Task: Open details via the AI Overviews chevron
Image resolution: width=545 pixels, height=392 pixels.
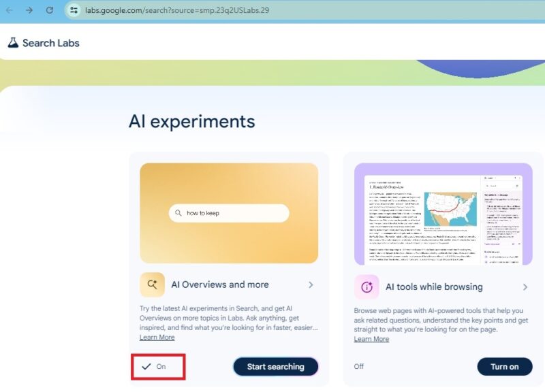Action: coord(311,284)
